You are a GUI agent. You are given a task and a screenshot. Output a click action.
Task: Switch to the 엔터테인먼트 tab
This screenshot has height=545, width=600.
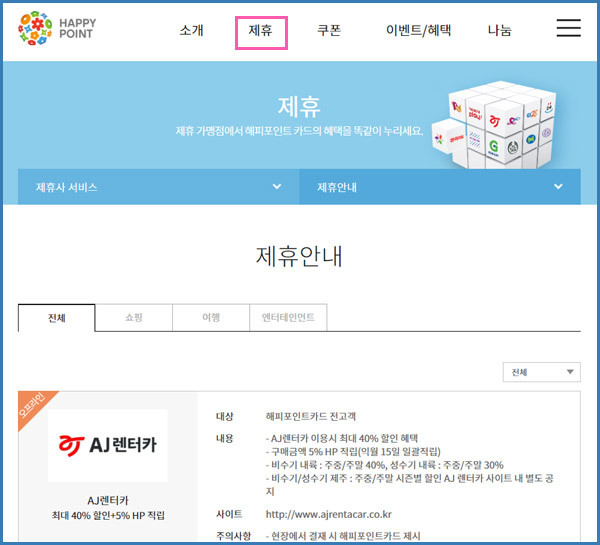point(288,318)
